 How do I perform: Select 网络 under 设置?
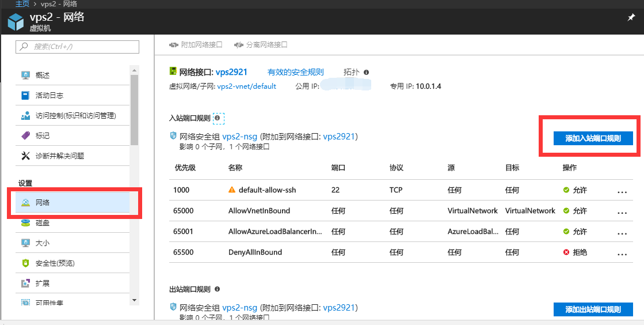[x=73, y=202]
